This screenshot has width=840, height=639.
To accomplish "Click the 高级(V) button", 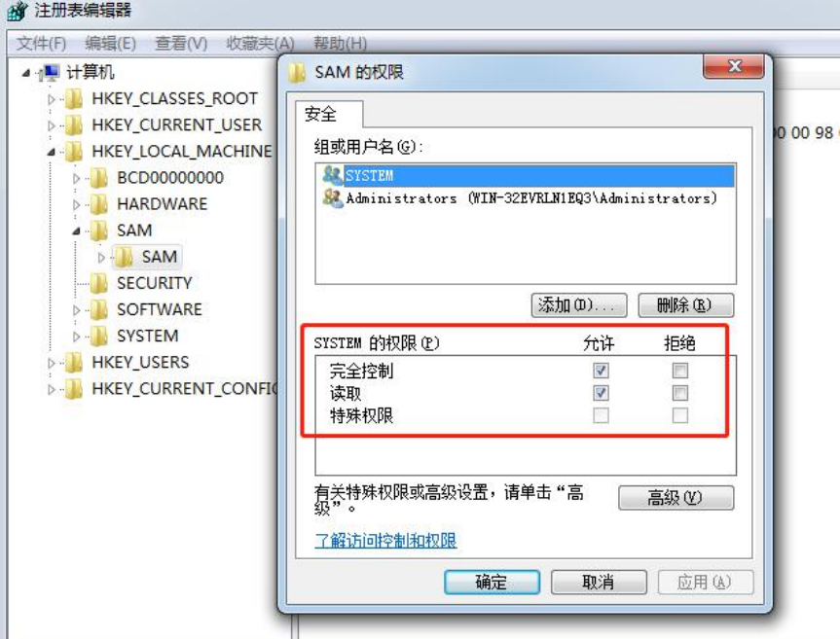I will pos(676,498).
